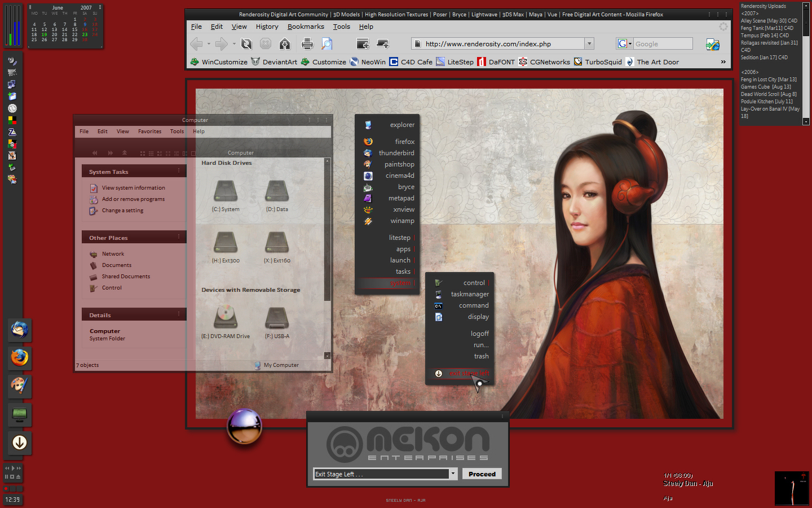Open the forward button history dropdown arrow
Screen dimensions: 812x508
tap(233, 43)
